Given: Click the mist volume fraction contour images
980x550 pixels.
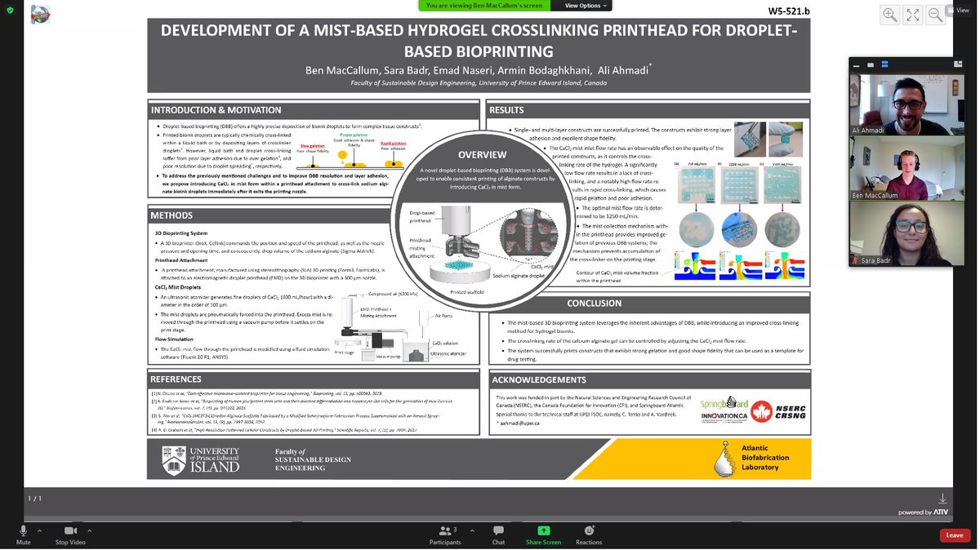Looking at the screenshot, I should [x=739, y=266].
